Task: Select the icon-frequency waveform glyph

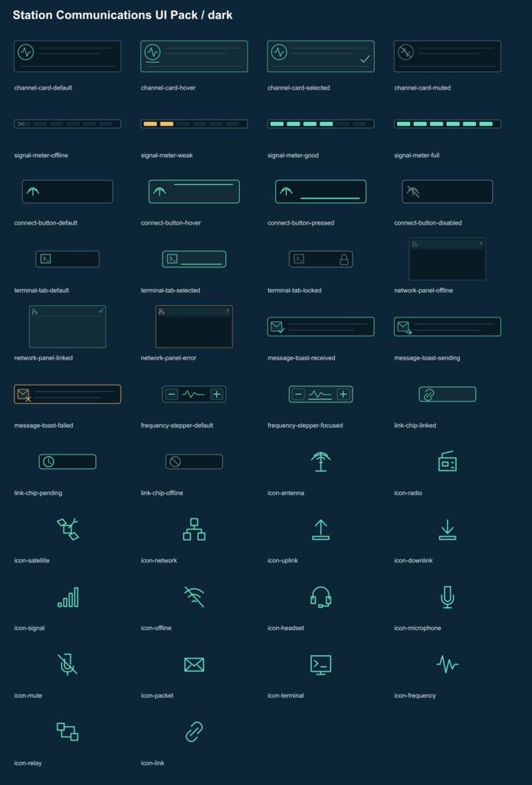Action: click(448, 663)
